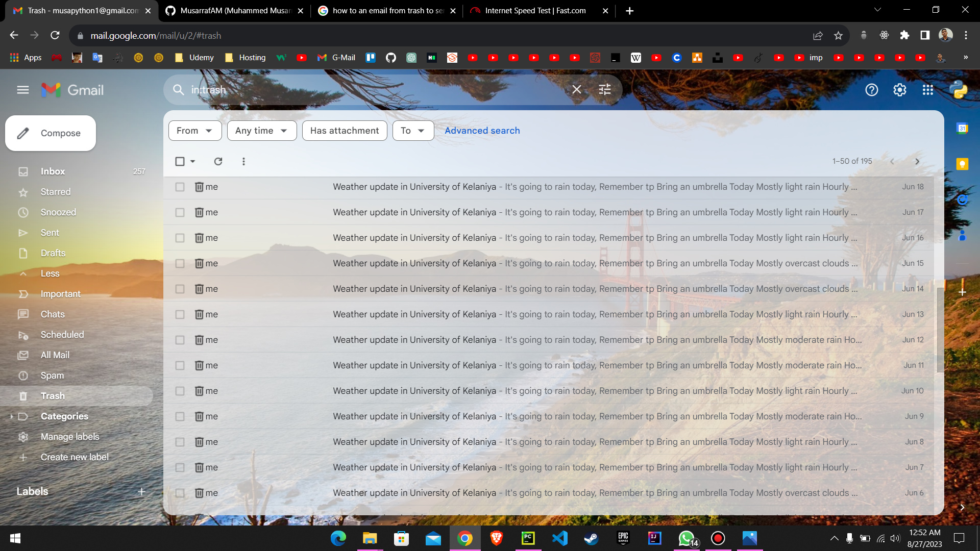980x551 pixels.
Task: Open Google Tasks in the side panel
Action: click(963, 200)
